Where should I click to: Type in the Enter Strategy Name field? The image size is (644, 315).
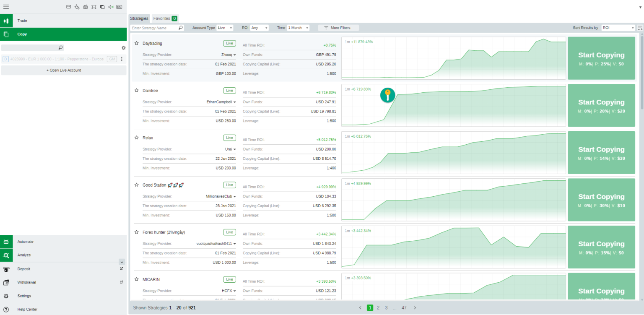point(155,28)
